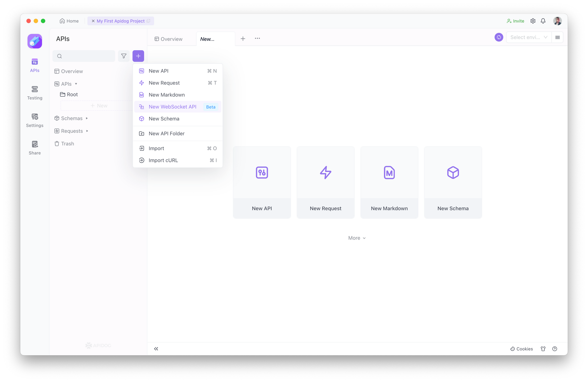Click the New Schema icon on canvas
The image size is (588, 382).
pos(452,172)
